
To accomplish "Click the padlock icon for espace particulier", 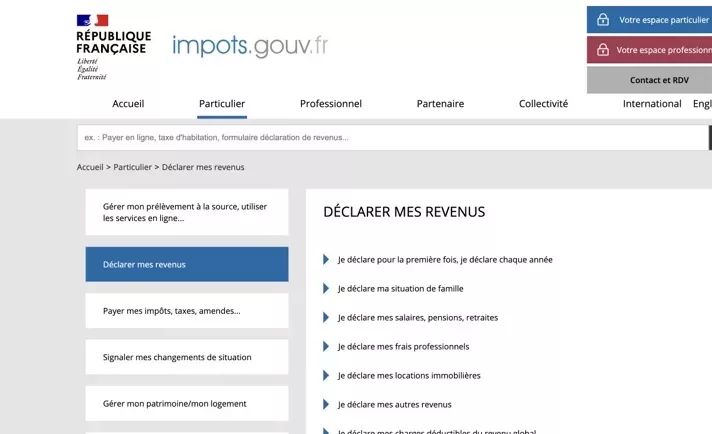I will click(602, 19).
